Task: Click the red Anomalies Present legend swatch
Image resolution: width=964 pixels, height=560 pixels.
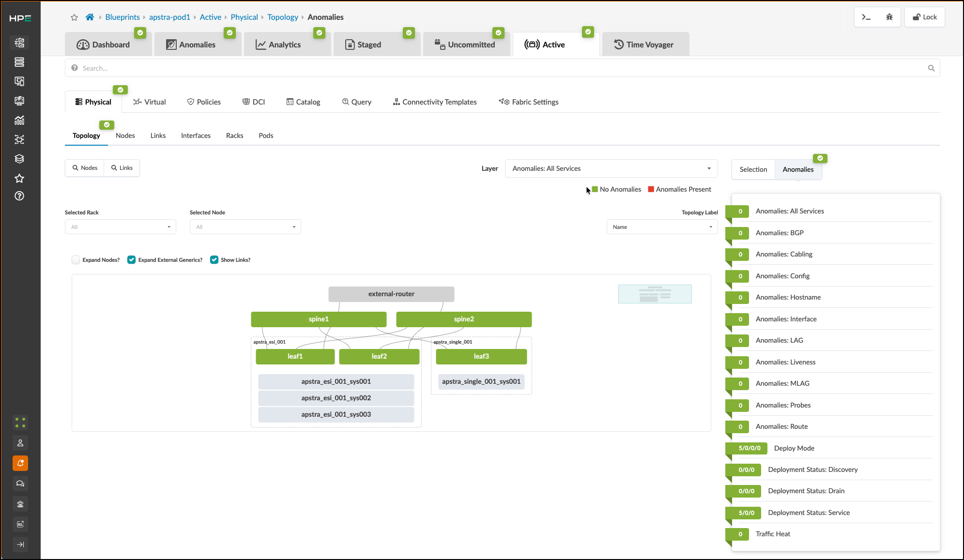Action: click(651, 189)
